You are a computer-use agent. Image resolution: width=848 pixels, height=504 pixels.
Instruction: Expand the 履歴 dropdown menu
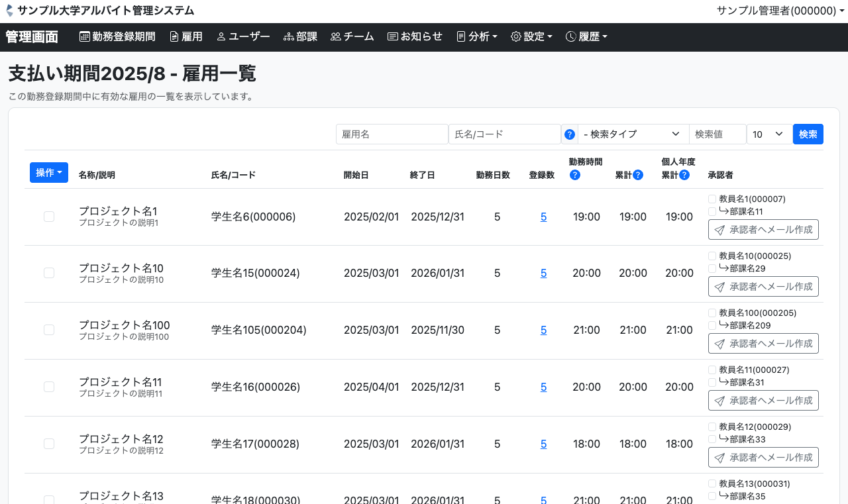click(x=586, y=37)
